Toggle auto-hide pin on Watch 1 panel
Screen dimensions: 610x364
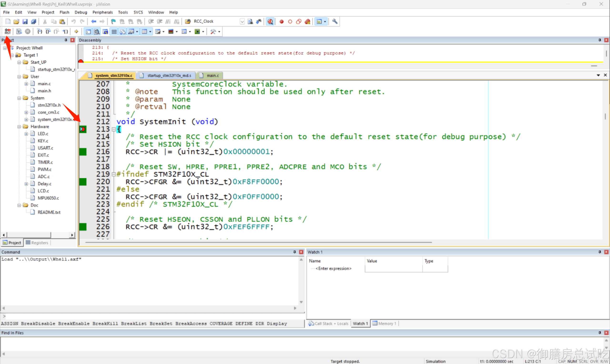(600, 252)
